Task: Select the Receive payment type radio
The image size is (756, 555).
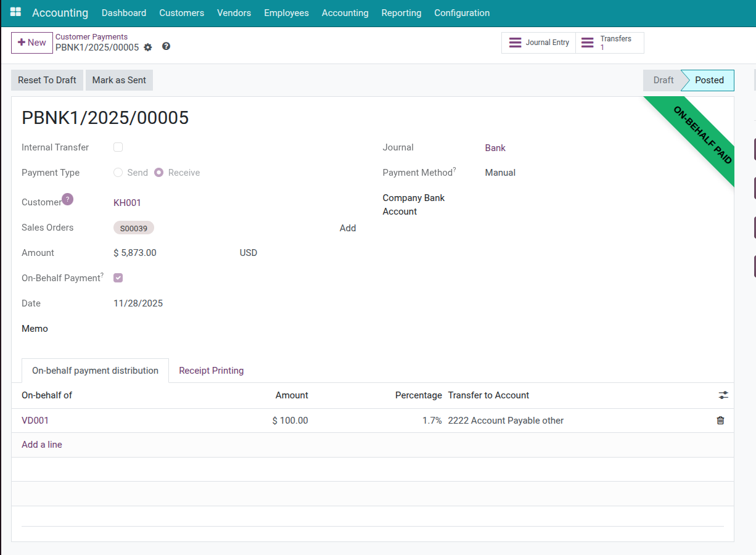Action: point(159,173)
